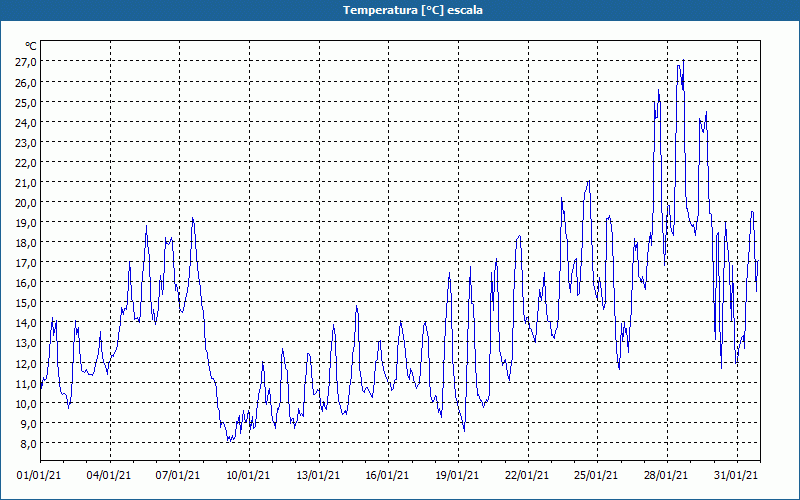800x500 pixels.
Task: Click the 14,0 y-axis label
Action: (x=26, y=323)
